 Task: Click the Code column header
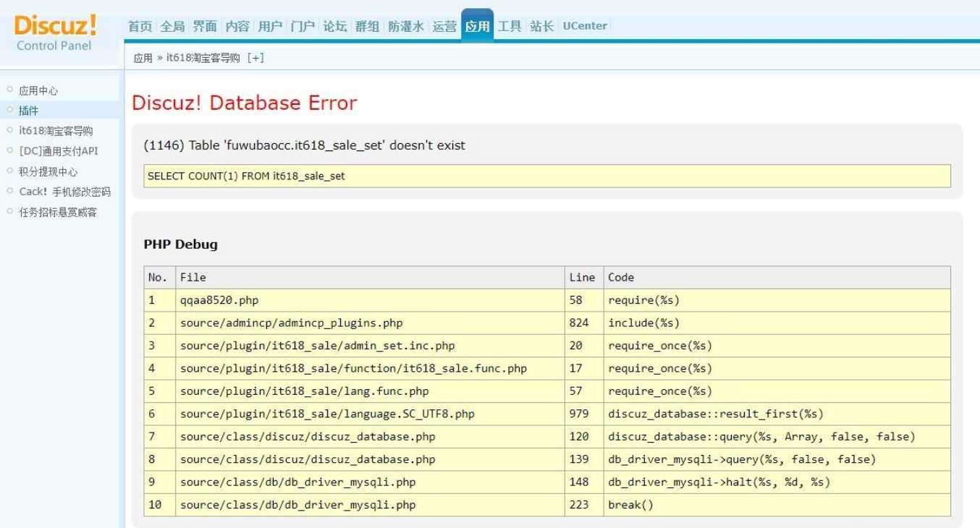(x=777, y=277)
